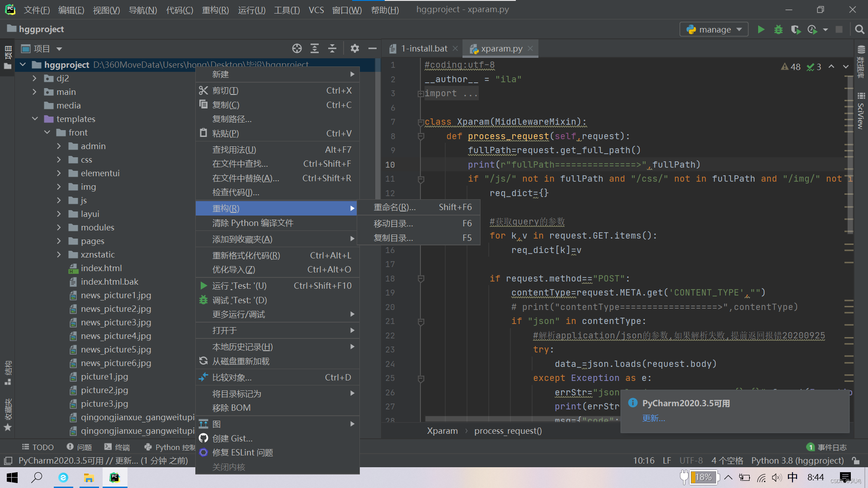This screenshot has height=488, width=868.
Task: Open the 事件日志 event log panel
Action: (832, 447)
